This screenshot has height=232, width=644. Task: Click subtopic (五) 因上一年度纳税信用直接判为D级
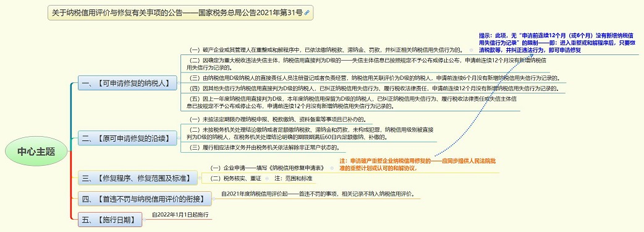pyautogui.click(x=352, y=103)
